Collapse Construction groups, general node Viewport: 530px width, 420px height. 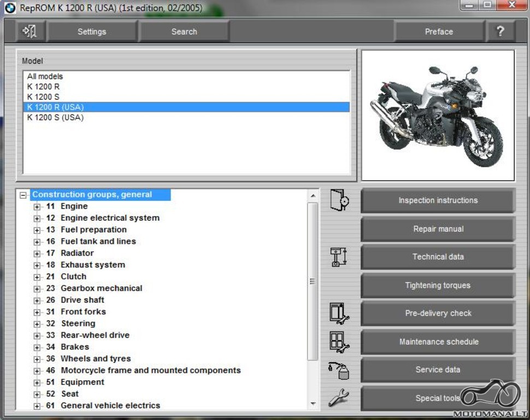click(23, 195)
